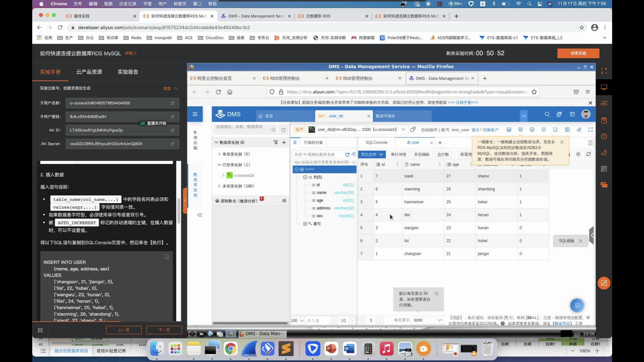Open the DMS search magnifier icon
Viewport: 644px width, 362px height.
547,114
